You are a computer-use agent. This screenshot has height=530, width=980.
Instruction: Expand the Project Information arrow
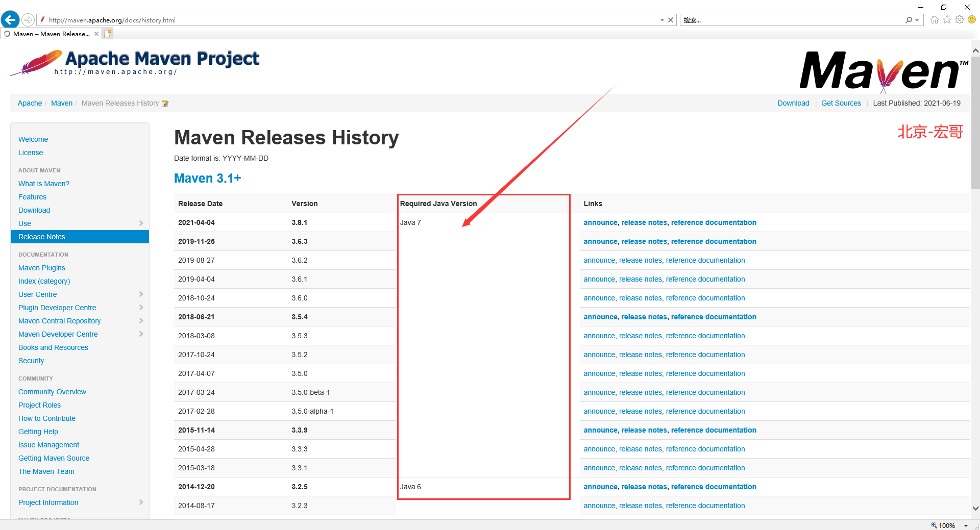(x=141, y=502)
